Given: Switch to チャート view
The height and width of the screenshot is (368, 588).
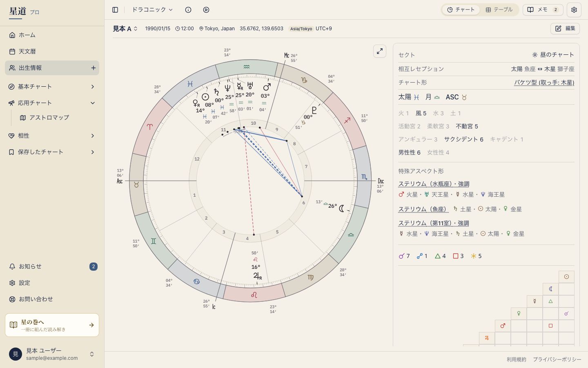Looking at the screenshot, I should pyautogui.click(x=461, y=10).
